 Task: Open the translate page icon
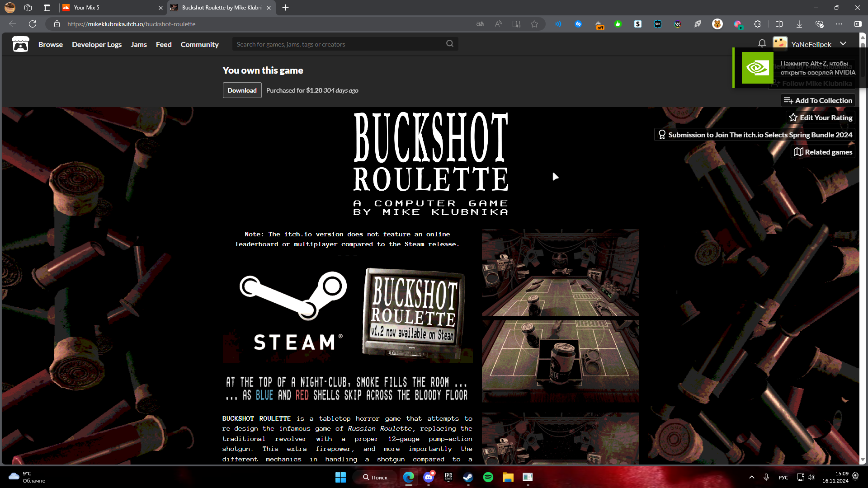[x=480, y=24]
